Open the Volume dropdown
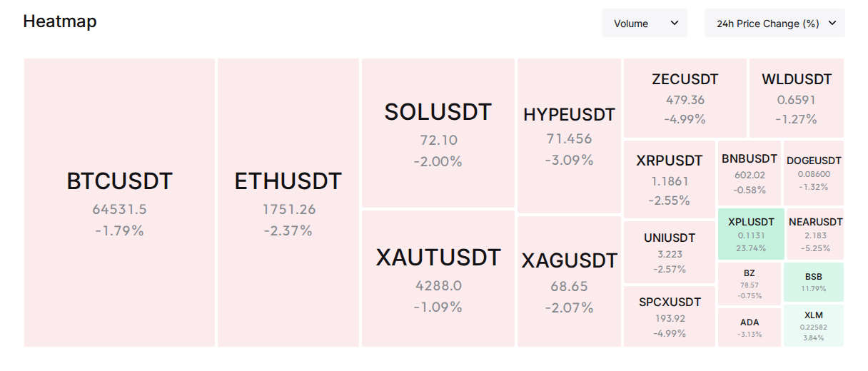 [x=645, y=23]
